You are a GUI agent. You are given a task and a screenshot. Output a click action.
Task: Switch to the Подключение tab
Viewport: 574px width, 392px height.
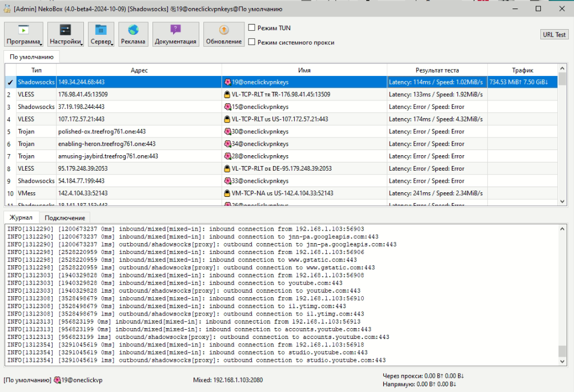(x=65, y=218)
